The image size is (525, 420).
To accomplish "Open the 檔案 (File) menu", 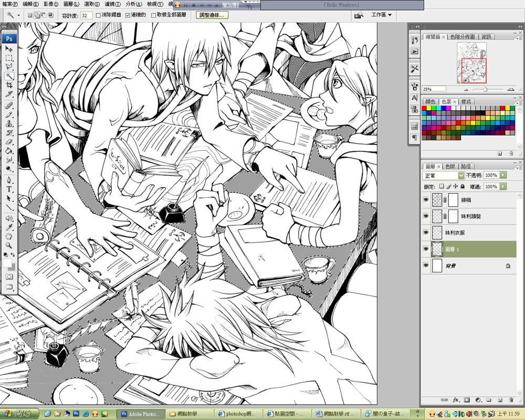I will pos(9,4).
